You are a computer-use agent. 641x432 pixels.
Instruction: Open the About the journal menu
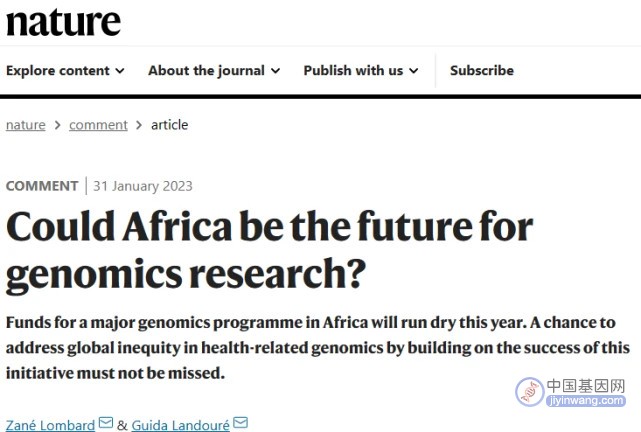[x=214, y=70]
